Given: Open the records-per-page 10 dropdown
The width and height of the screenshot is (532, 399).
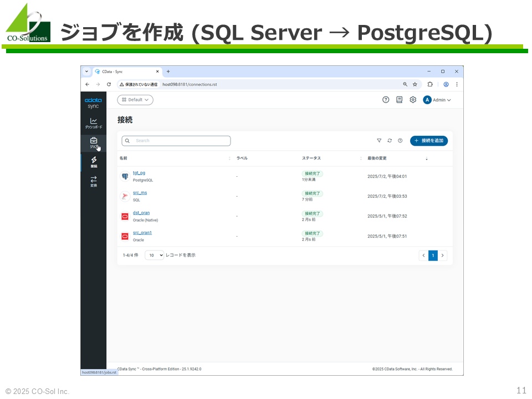Looking at the screenshot, I should [155, 255].
